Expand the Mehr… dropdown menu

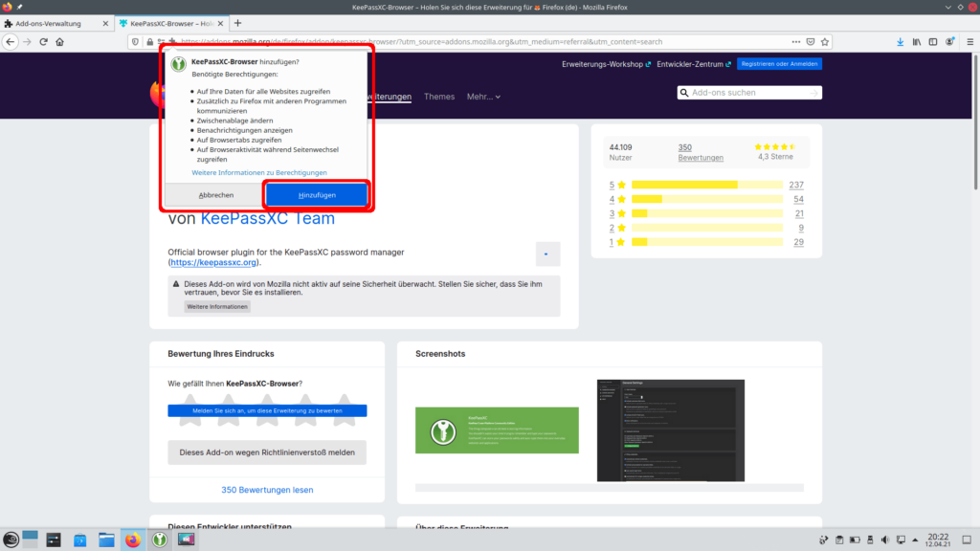(483, 97)
